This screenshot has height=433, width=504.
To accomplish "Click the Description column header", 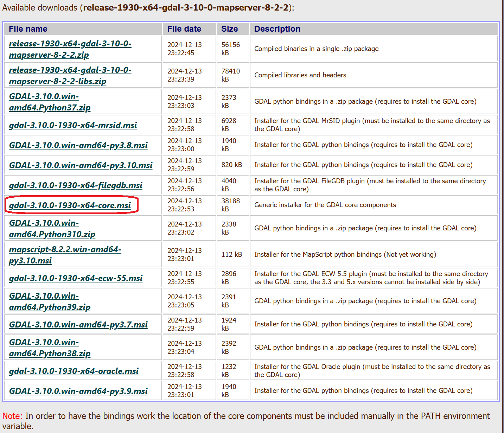I will (x=277, y=29).
